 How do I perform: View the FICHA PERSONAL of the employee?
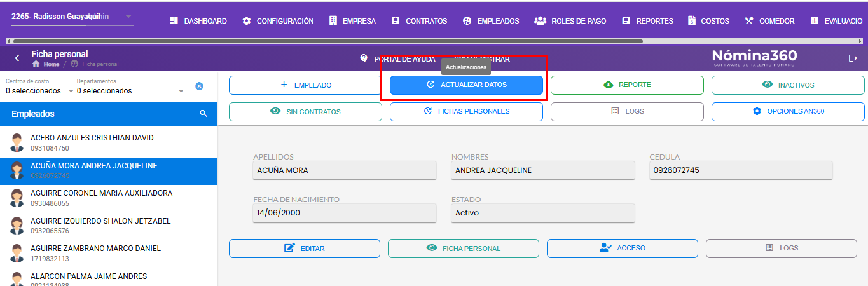coord(464,249)
